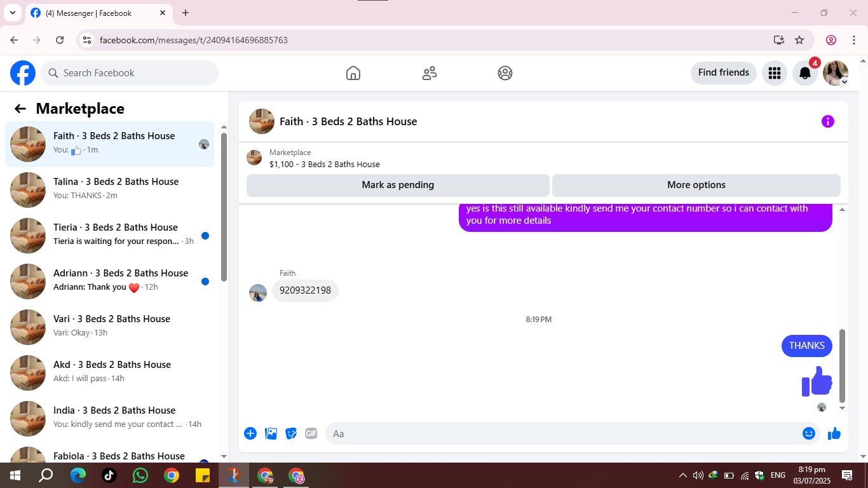
Task: Click the Mark as pending button
Action: tap(398, 185)
